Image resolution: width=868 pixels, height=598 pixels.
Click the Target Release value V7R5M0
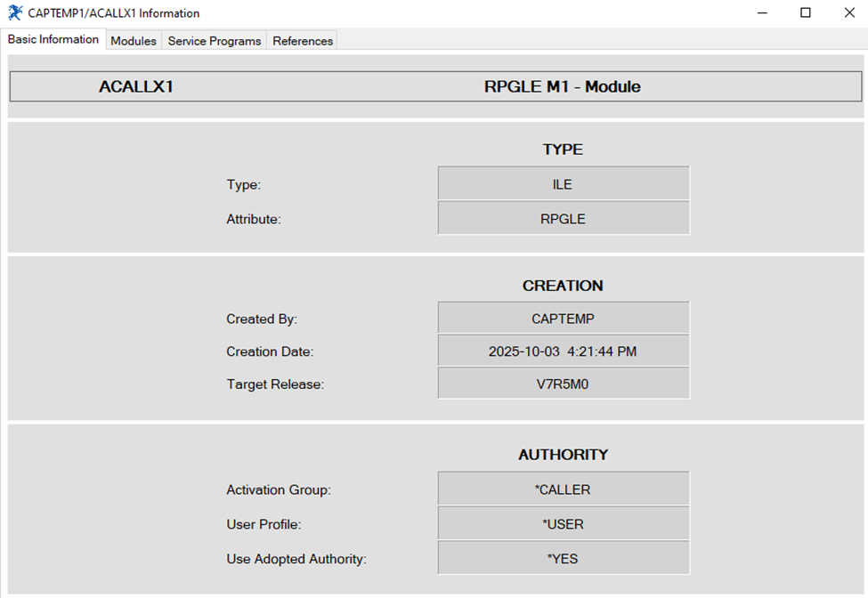pyautogui.click(x=563, y=384)
